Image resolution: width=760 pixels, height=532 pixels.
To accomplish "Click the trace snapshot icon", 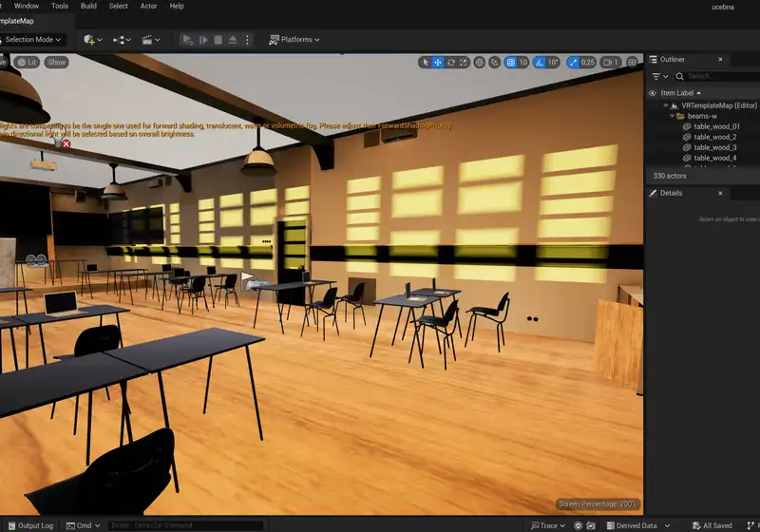I will (x=591, y=525).
